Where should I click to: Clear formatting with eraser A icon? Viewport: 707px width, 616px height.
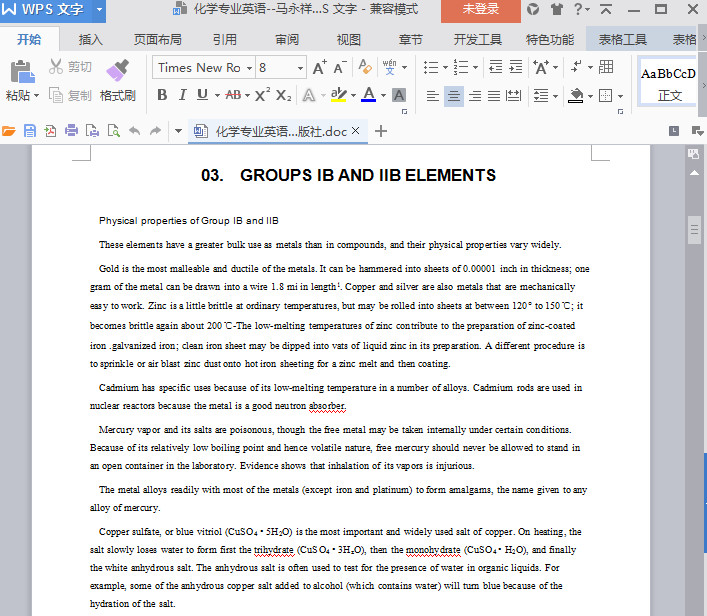click(x=365, y=67)
